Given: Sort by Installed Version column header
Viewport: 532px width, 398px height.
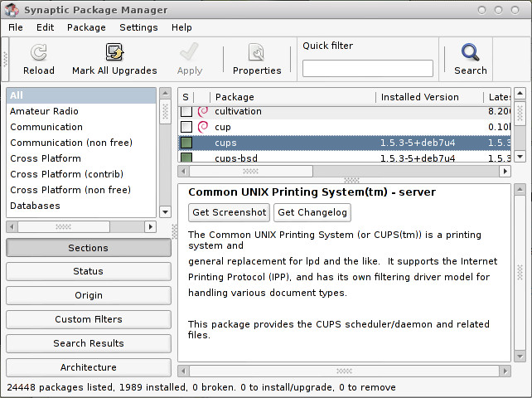Looking at the screenshot, I should [x=429, y=97].
